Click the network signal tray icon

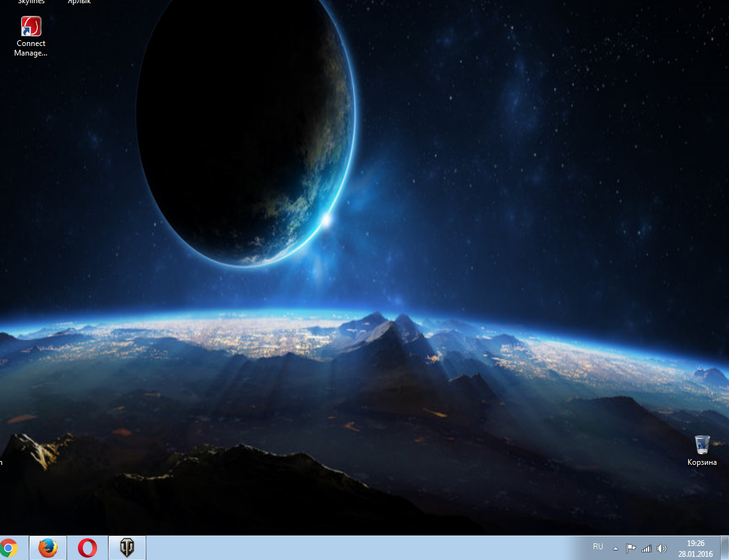pyautogui.click(x=646, y=548)
